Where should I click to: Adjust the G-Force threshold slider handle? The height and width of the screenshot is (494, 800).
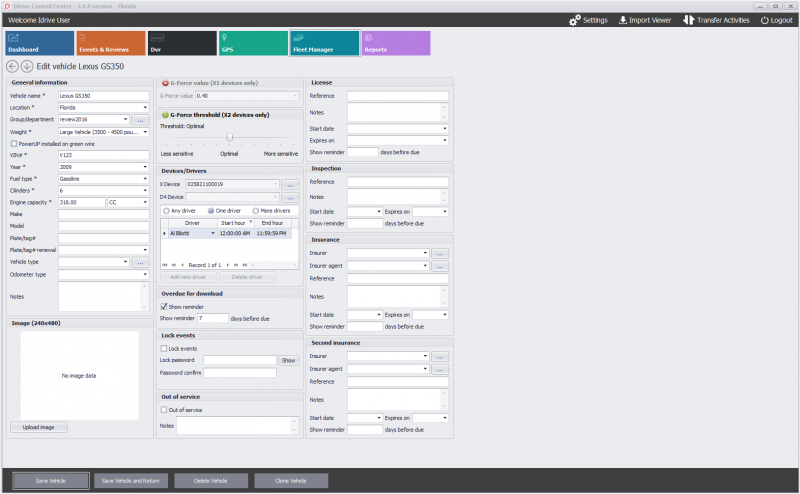pos(230,137)
